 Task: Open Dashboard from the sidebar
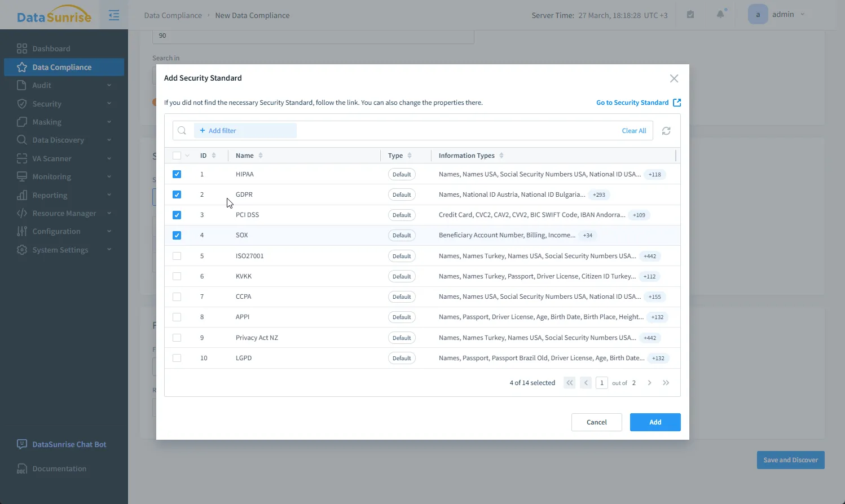click(51, 48)
